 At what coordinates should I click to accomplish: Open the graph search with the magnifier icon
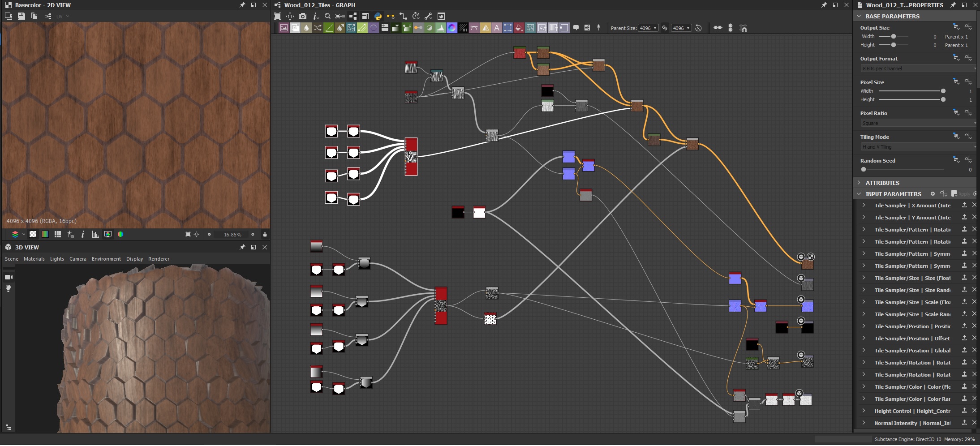pyautogui.click(x=328, y=16)
